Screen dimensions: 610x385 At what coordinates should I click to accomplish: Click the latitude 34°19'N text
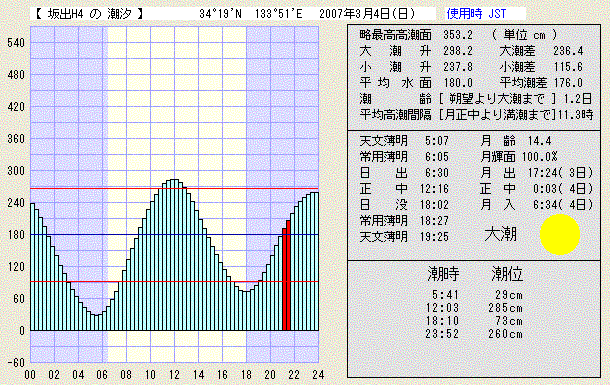[x=221, y=14]
